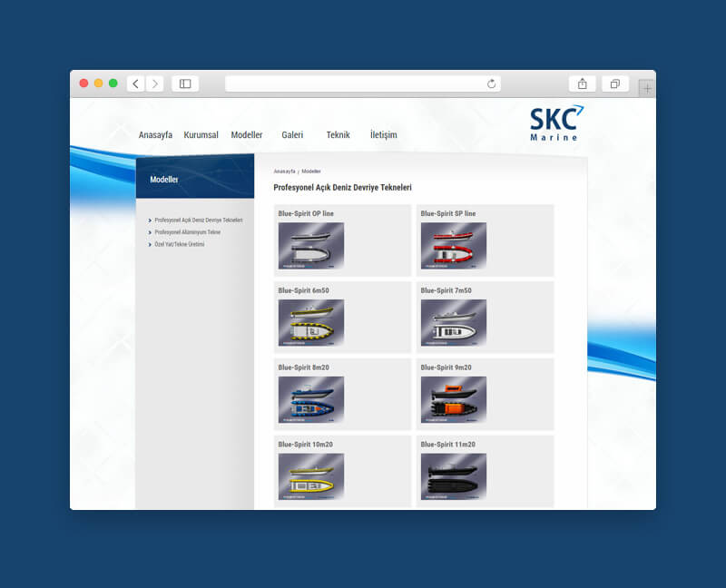
Task: Open the Blue-Spirit 6m50 title
Action: pos(303,290)
